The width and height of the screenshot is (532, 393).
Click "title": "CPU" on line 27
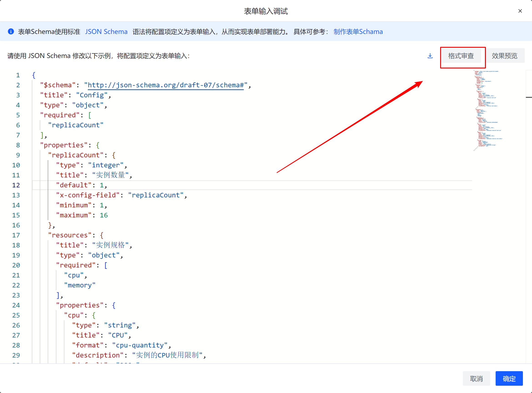coord(102,335)
